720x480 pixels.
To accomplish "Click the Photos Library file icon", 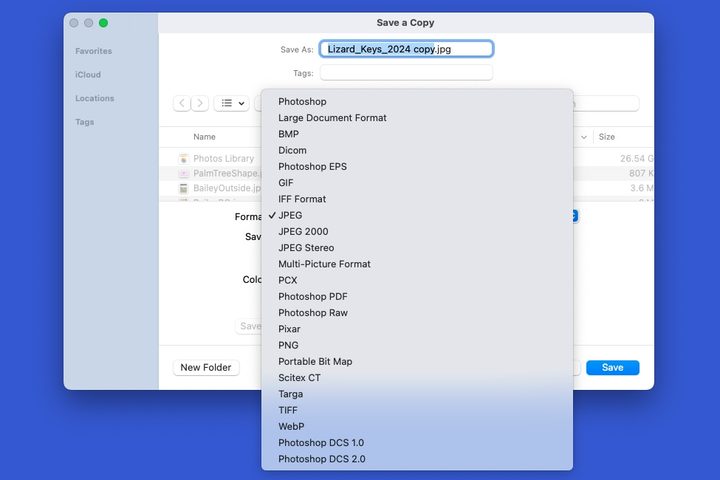I will pos(184,158).
